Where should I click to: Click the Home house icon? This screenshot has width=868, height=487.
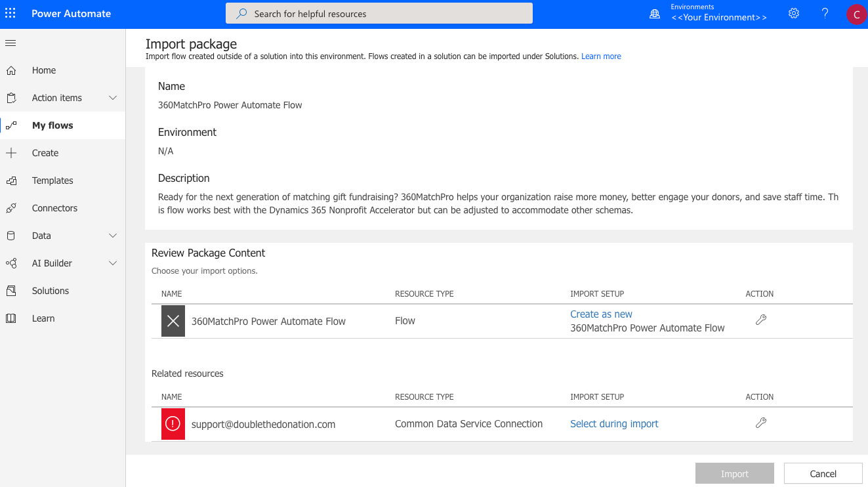10,70
